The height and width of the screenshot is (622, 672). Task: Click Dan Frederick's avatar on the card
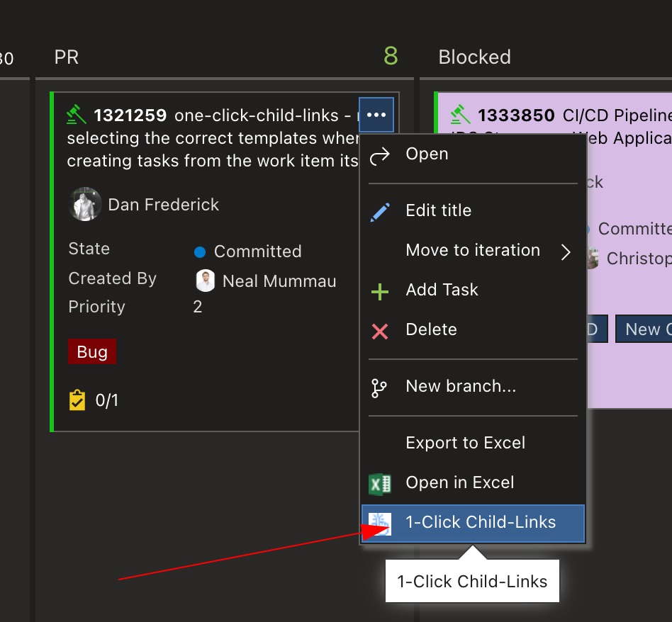coord(84,205)
